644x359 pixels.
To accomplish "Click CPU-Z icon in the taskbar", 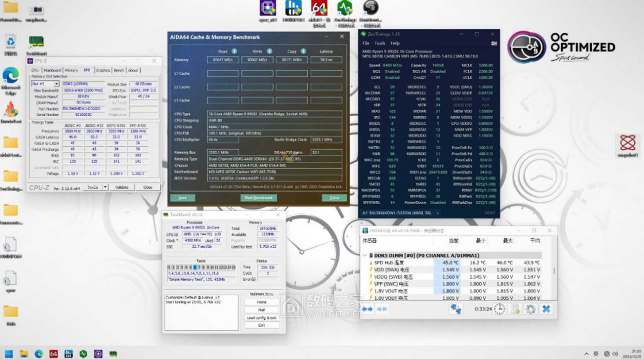I will 98,354.
